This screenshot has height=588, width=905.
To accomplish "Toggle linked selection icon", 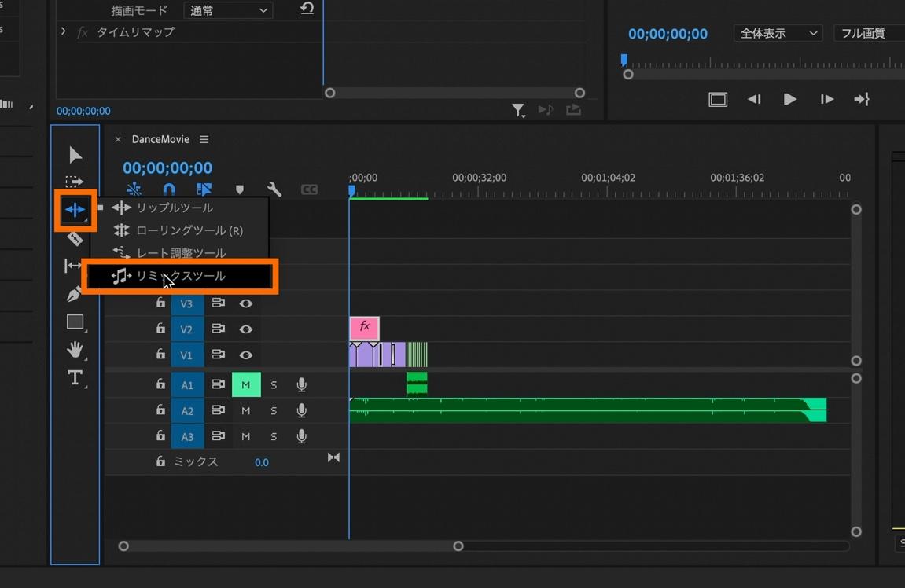I will tap(204, 189).
